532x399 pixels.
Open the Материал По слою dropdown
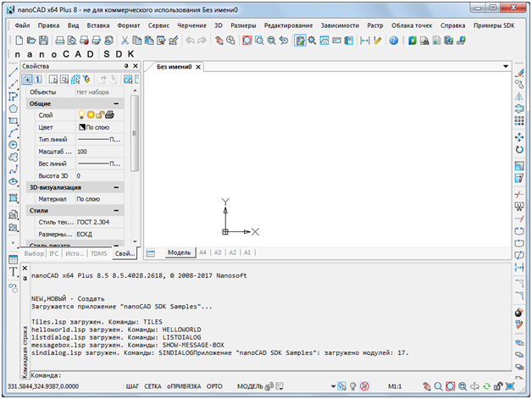(x=99, y=199)
